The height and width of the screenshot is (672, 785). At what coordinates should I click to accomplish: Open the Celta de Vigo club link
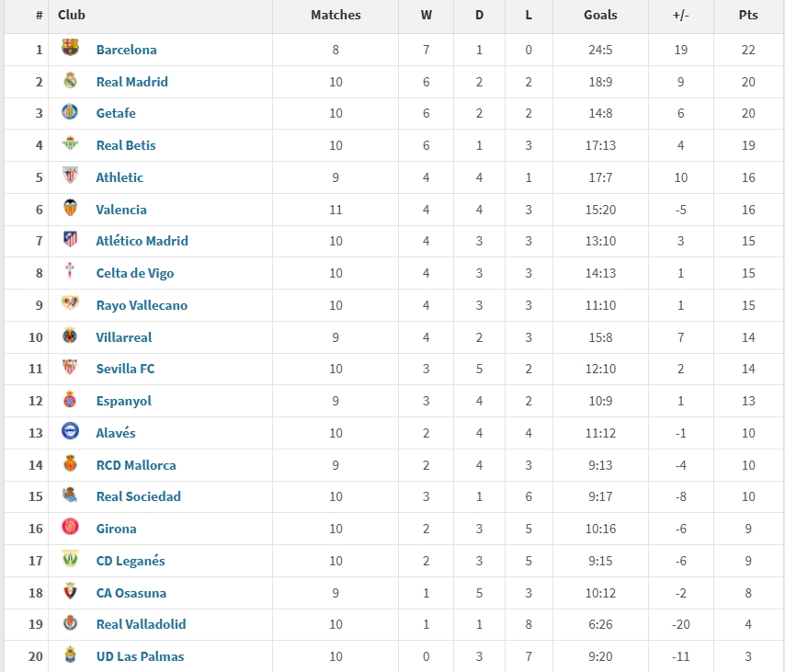pos(135,273)
